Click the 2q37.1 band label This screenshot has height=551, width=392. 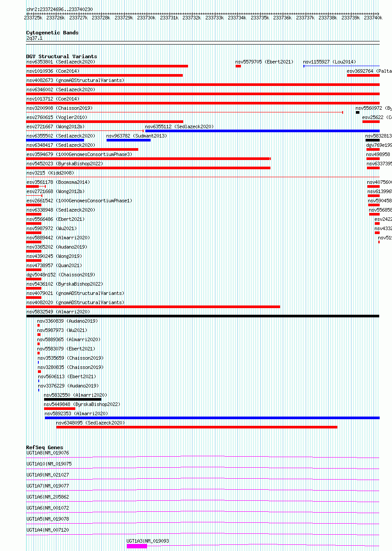click(34, 38)
